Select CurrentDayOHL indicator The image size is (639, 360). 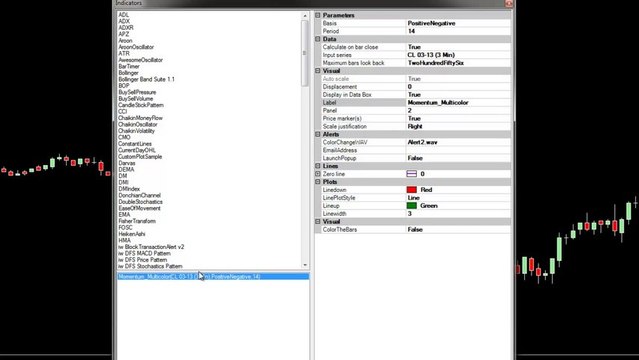coord(137,150)
